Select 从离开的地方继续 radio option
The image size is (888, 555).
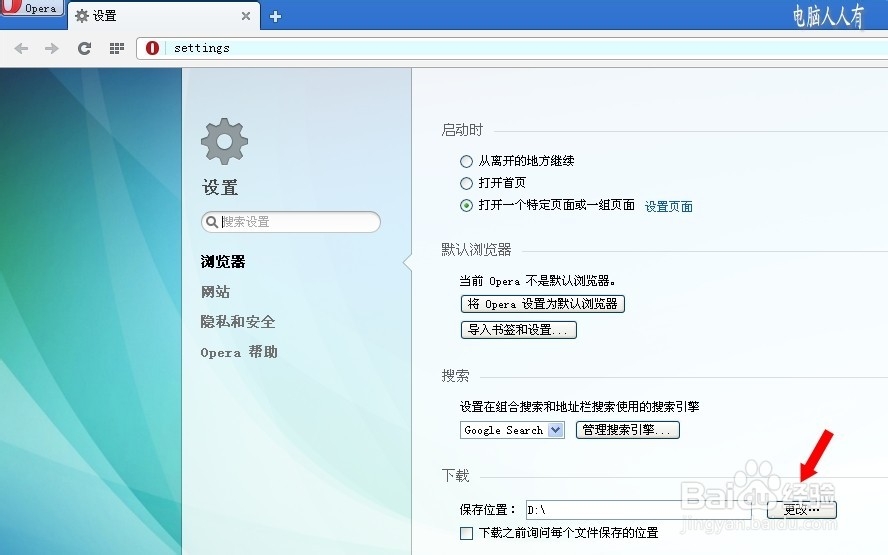click(x=466, y=161)
